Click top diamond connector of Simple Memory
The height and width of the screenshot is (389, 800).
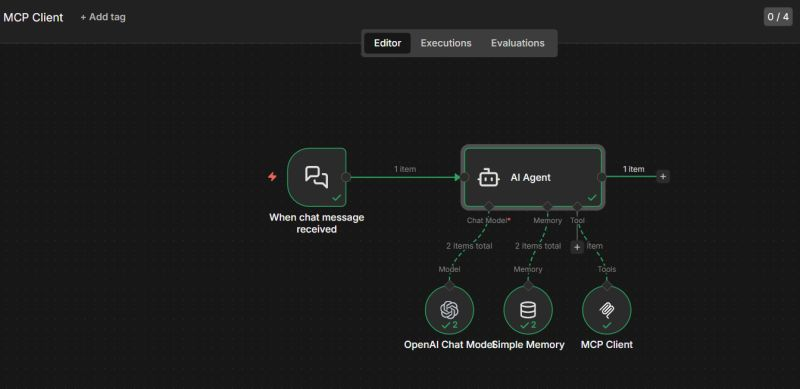pos(528,285)
